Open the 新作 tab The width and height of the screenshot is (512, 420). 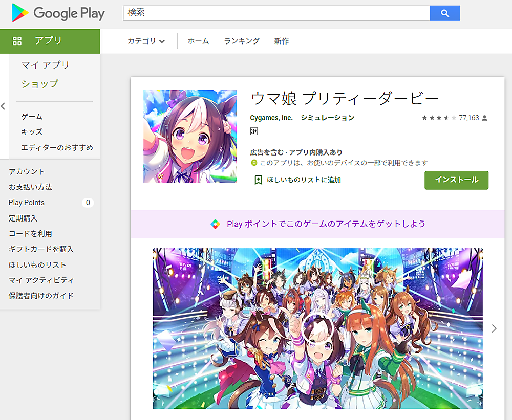click(x=282, y=41)
